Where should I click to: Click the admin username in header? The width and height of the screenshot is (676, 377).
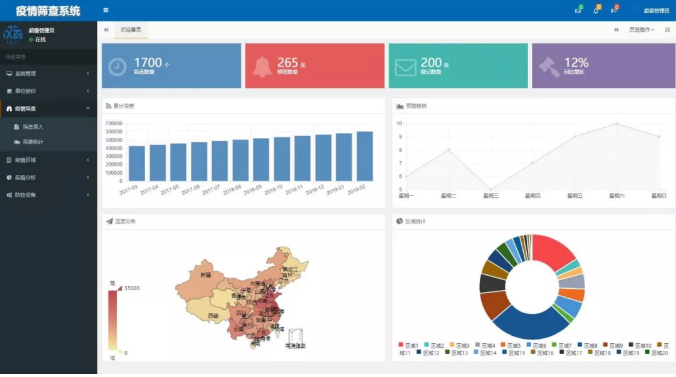(x=656, y=10)
